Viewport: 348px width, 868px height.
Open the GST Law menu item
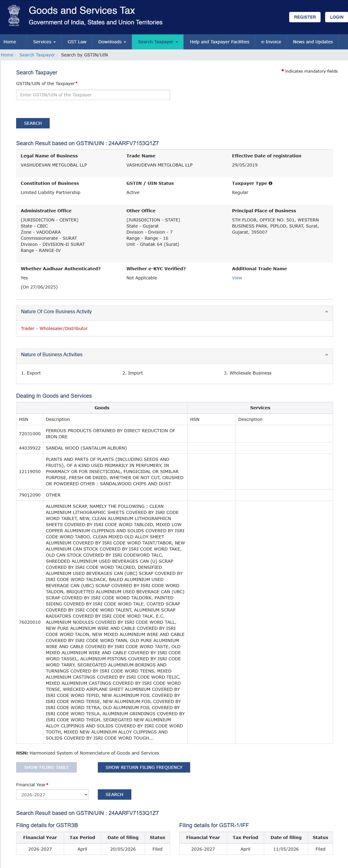[77, 42]
